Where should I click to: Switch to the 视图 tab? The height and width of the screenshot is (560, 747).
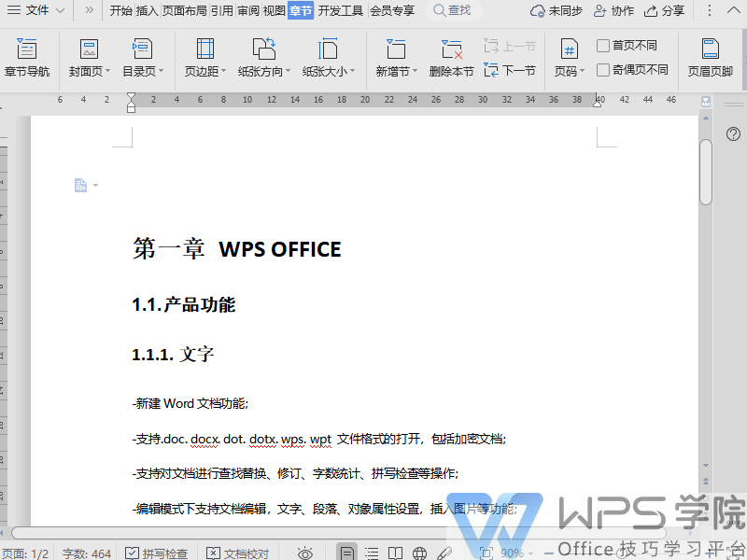(274, 10)
